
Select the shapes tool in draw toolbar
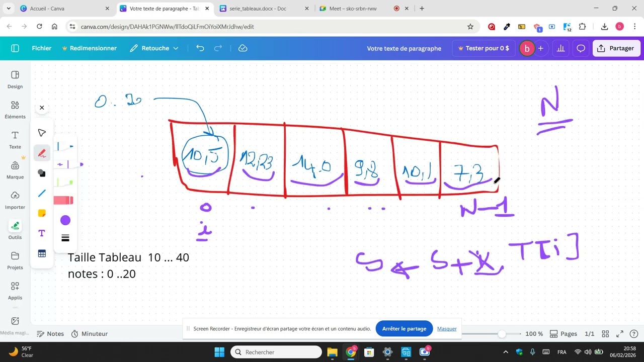42,173
